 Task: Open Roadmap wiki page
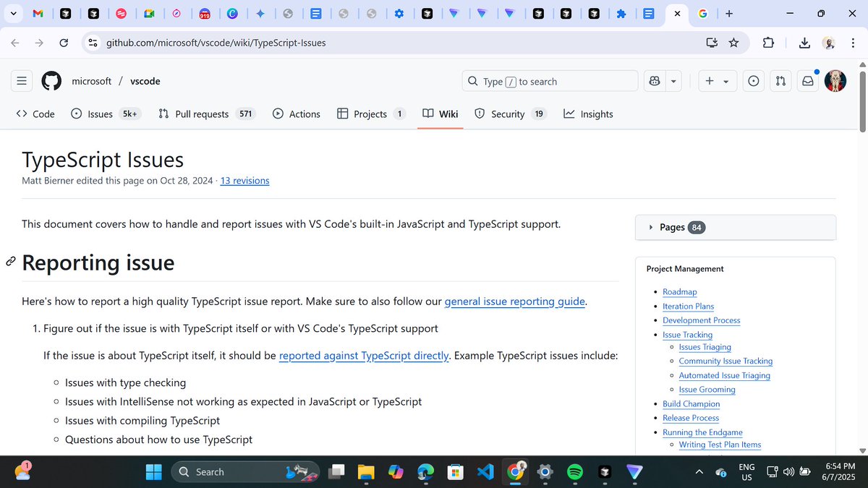[679, 292]
